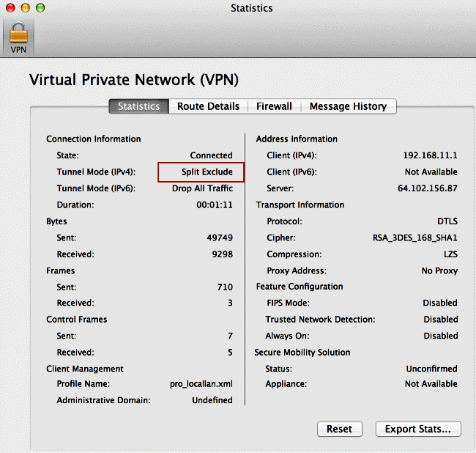Select the compression value LZS
The width and height of the screenshot is (476, 453).
(450, 254)
